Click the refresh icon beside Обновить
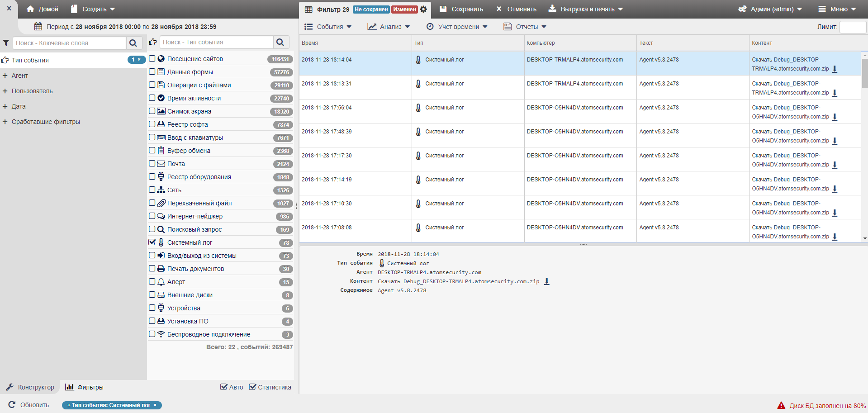The image size is (868, 413). (12, 405)
